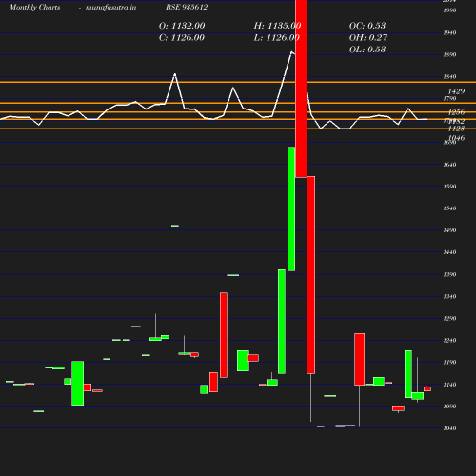
Task: Click the tallest red candle reaching chart top
Action: 301,89
